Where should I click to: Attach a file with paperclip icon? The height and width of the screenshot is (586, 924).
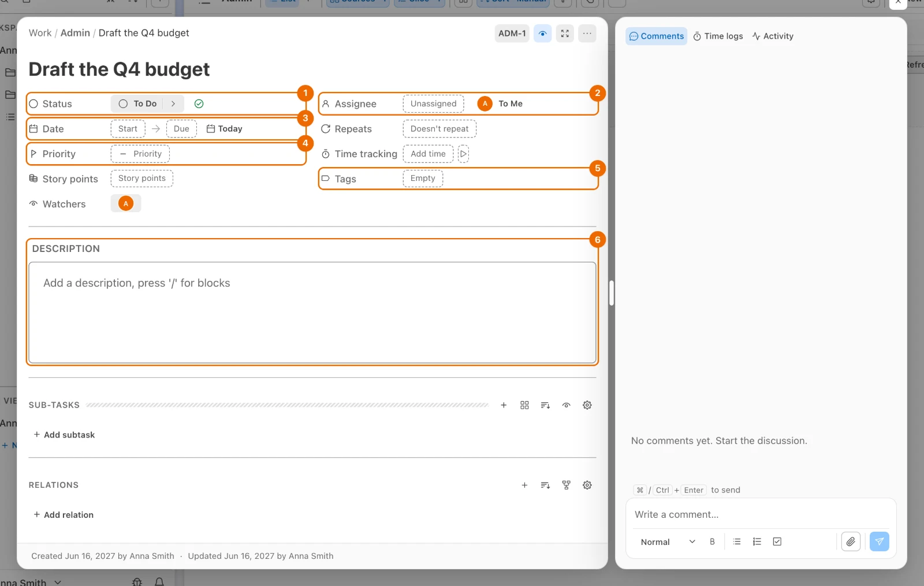click(851, 542)
